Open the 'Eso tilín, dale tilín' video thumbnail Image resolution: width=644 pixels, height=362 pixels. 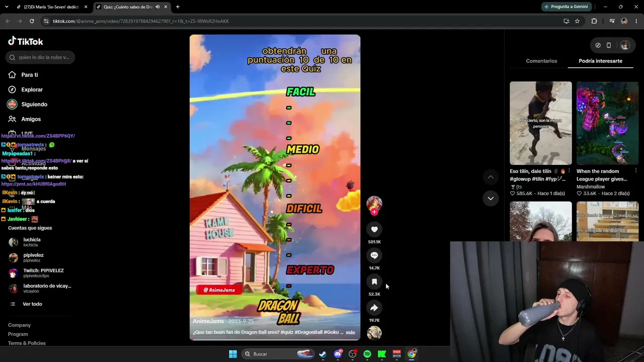point(540,123)
